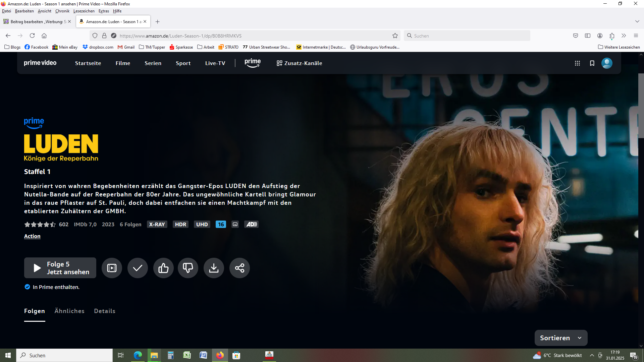Open Firefox account icon
This screenshot has height=362, width=644.
click(x=600, y=36)
